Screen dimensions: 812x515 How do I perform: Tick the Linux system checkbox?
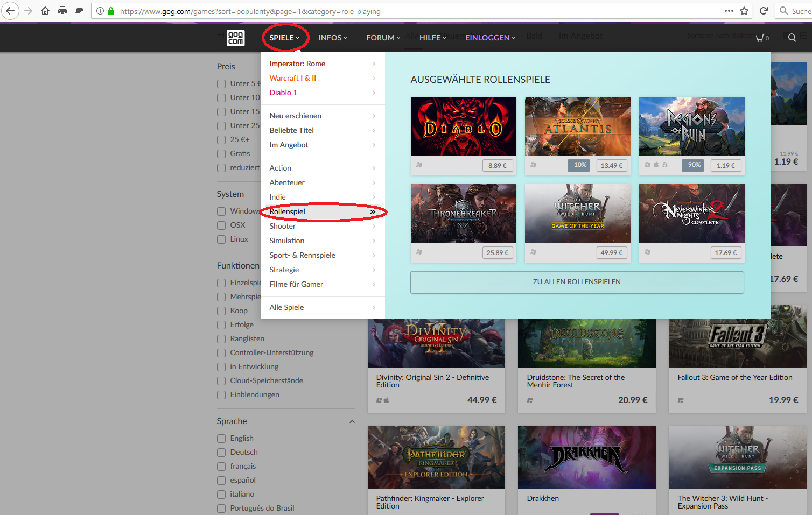click(221, 239)
